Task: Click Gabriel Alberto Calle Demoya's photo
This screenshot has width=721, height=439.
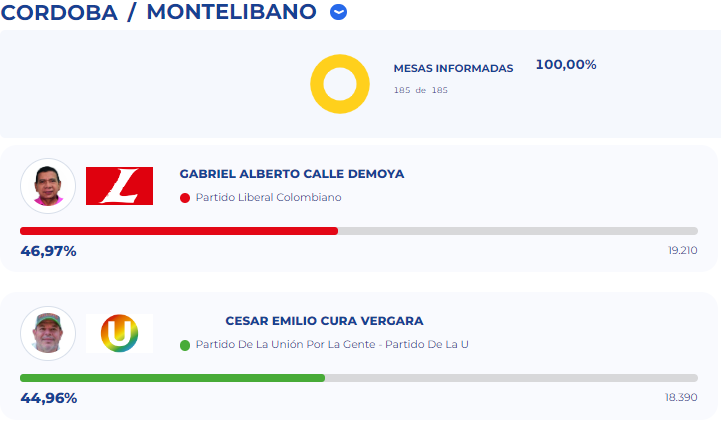Action: point(47,185)
